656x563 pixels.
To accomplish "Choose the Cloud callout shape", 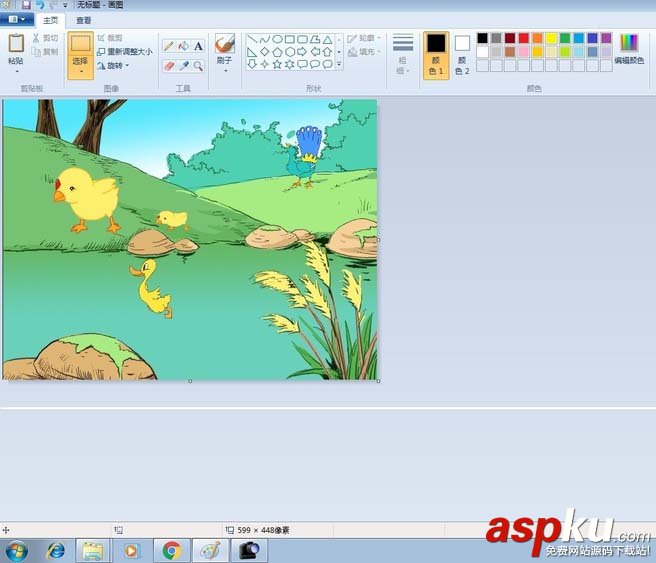I will 328,64.
